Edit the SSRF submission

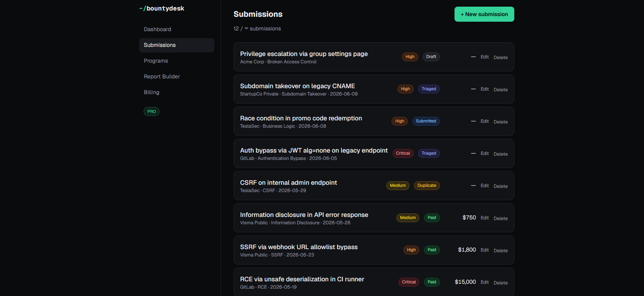[485, 250]
